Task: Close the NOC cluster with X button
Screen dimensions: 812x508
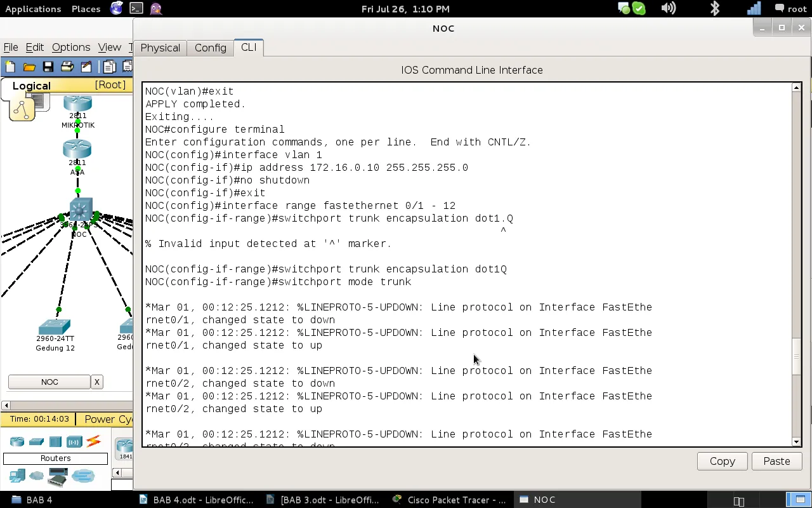Action: click(x=96, y=382)
